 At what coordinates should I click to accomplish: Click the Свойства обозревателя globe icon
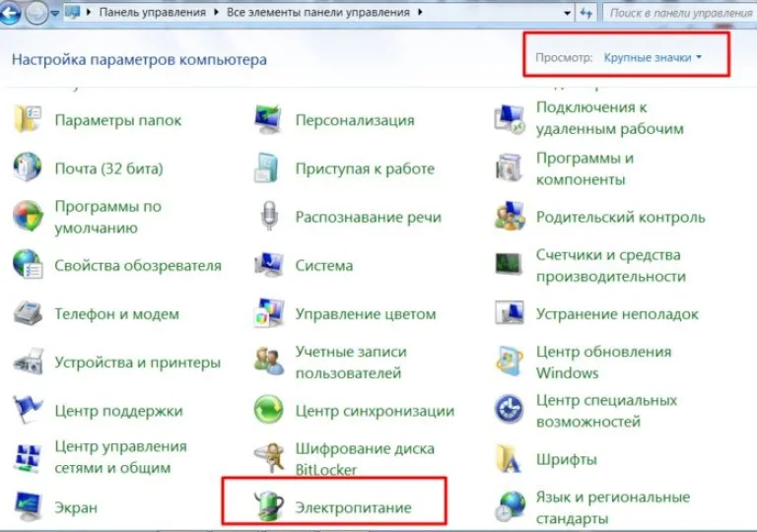(x=28, y=265)
